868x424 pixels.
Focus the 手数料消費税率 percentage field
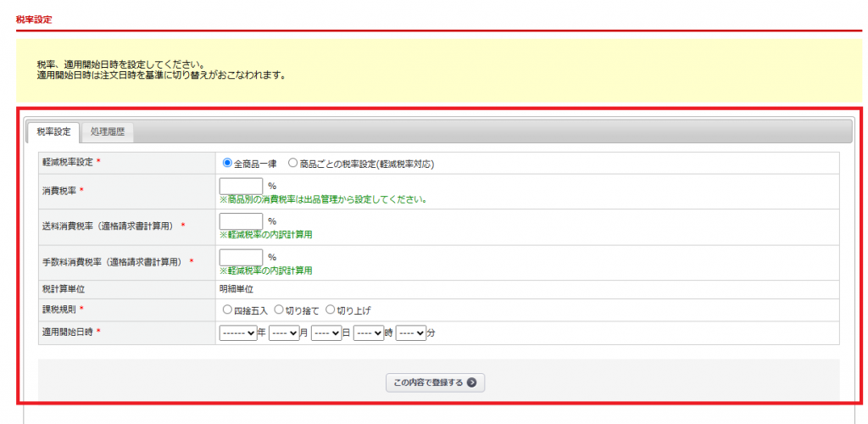click(x=241, y=258)
